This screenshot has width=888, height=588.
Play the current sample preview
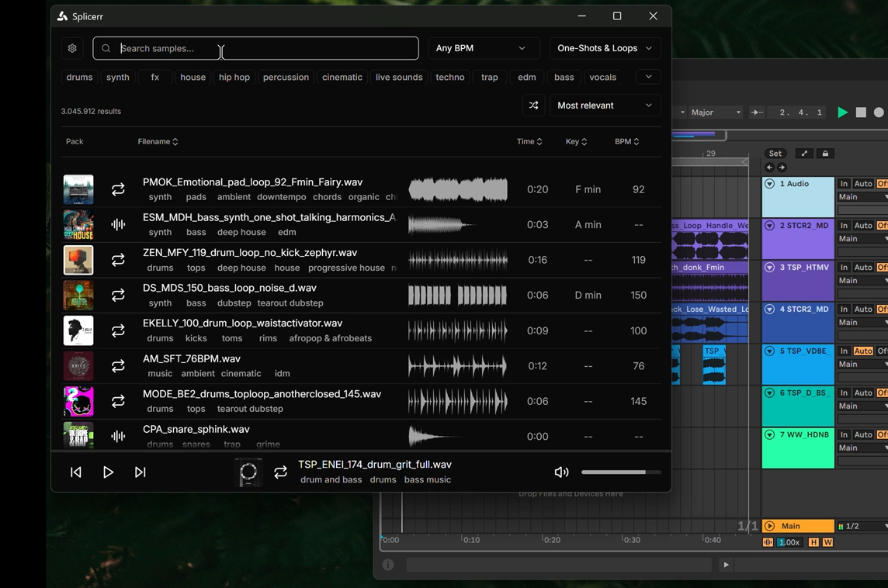pos(108,472)
